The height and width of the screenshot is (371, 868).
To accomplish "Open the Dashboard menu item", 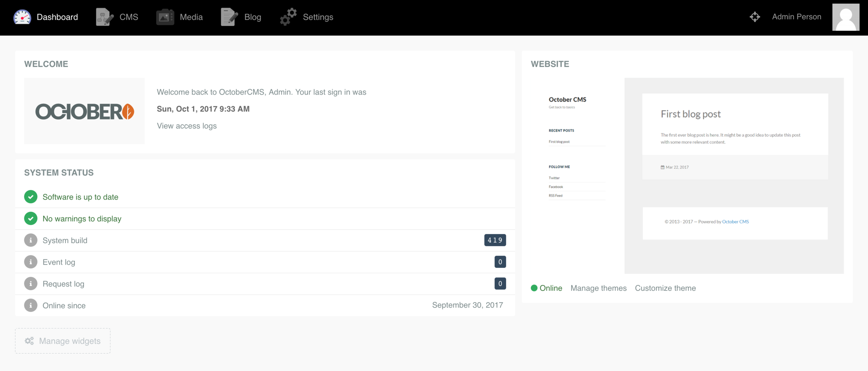I will [45, 17].
